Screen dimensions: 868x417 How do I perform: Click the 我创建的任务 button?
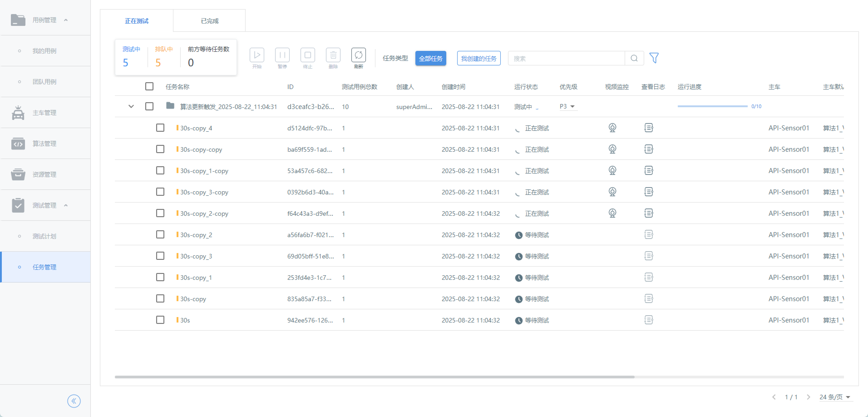tap(479, 58)
